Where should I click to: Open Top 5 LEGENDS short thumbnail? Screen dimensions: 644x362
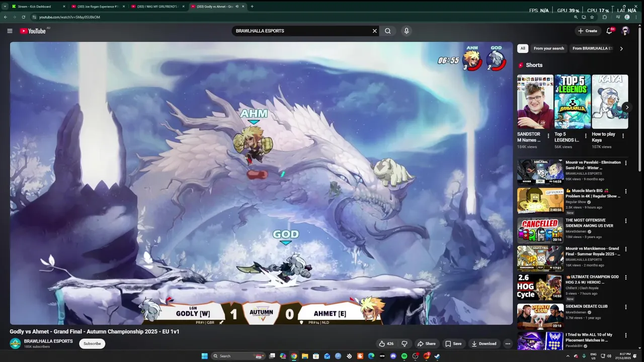(x=573, y=102)
